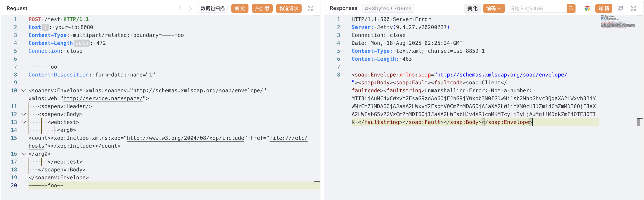The width and height of the screenshot is (644, 200).
Task: Go to the next request with the right arrow
Action: (191, 9)
